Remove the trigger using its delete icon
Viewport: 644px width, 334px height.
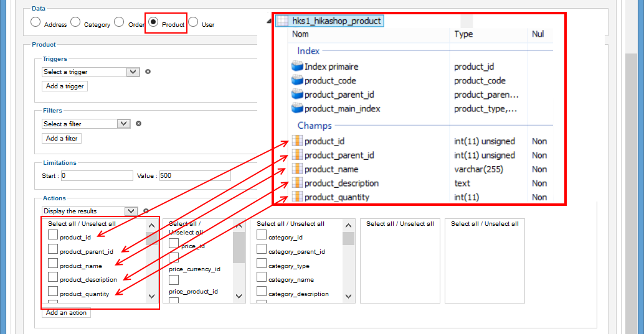click(x=148, y=72)
